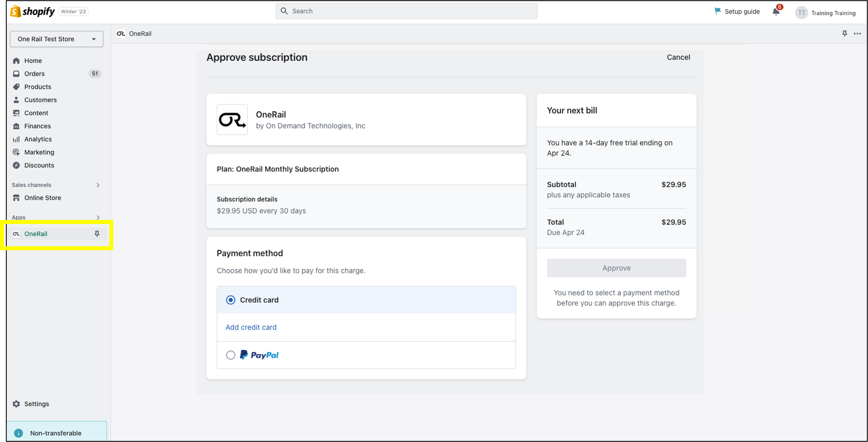The image size is (868, 442).
Task: Click the Shopify logo
Action: (x=32, y=12)
